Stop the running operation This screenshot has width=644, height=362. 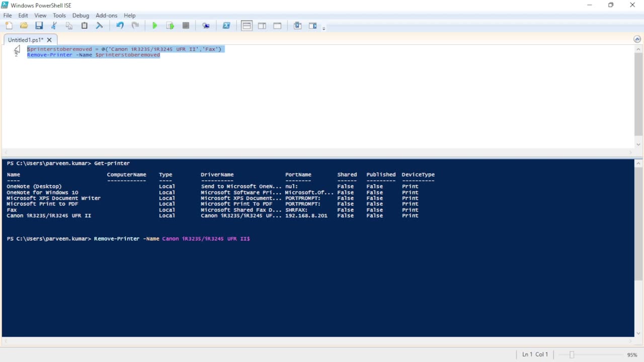(186, 26)
